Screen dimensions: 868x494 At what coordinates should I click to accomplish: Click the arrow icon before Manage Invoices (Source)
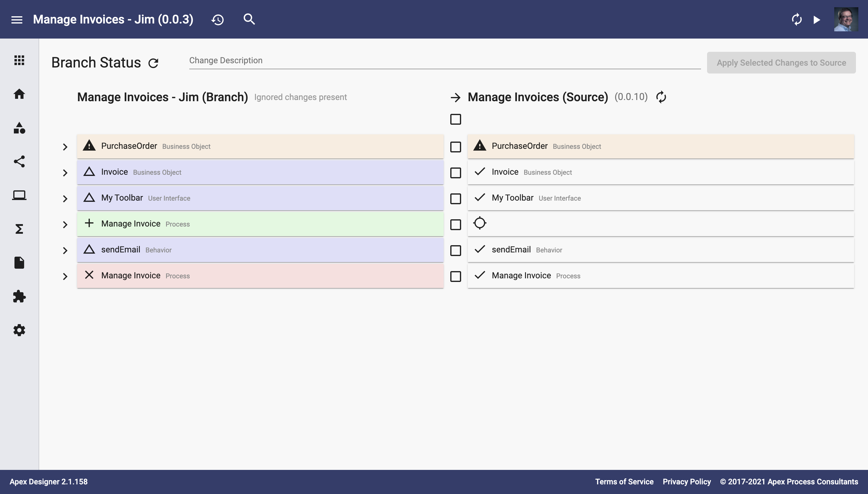(455, 98)
